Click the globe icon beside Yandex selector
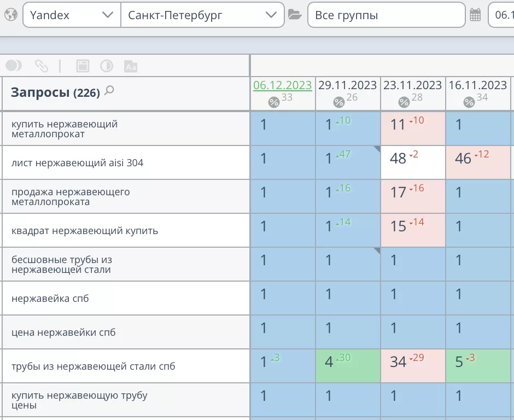514x420 pixels. (10, 15)
